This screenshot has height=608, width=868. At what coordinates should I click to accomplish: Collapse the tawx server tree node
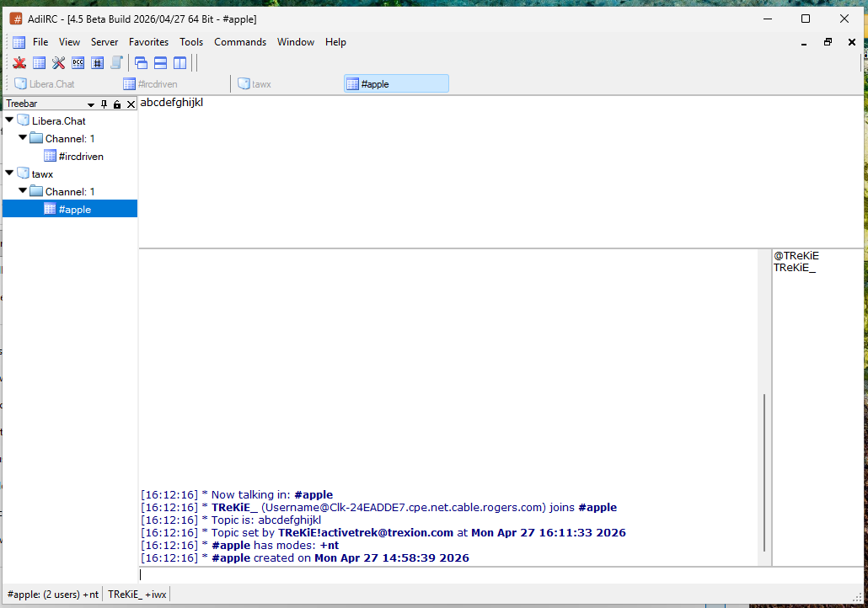click(8, 173)
